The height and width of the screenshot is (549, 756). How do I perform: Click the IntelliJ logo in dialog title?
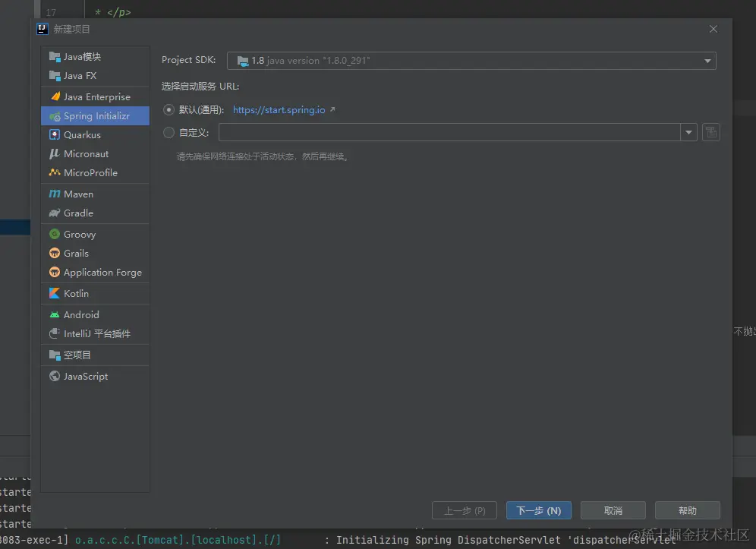(x=43, y=29)
